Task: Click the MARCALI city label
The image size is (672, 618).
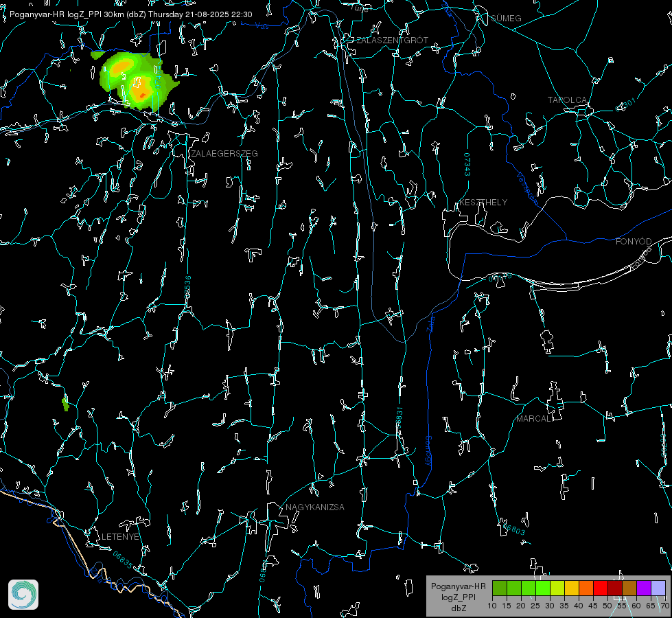Action: [535, 419]
